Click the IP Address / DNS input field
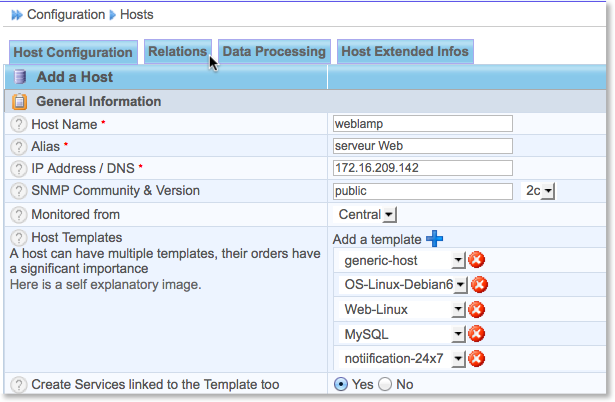615x402 pixels. [422, 168]
